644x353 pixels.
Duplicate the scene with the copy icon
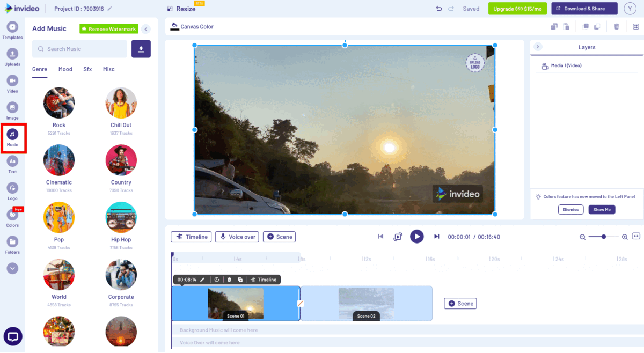(240, 280)
